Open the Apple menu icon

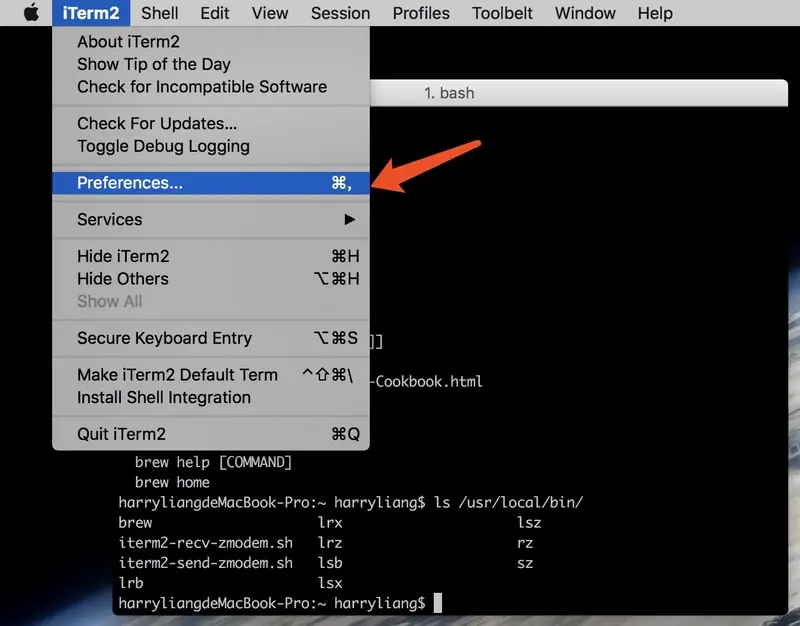(x=31, y=12)
